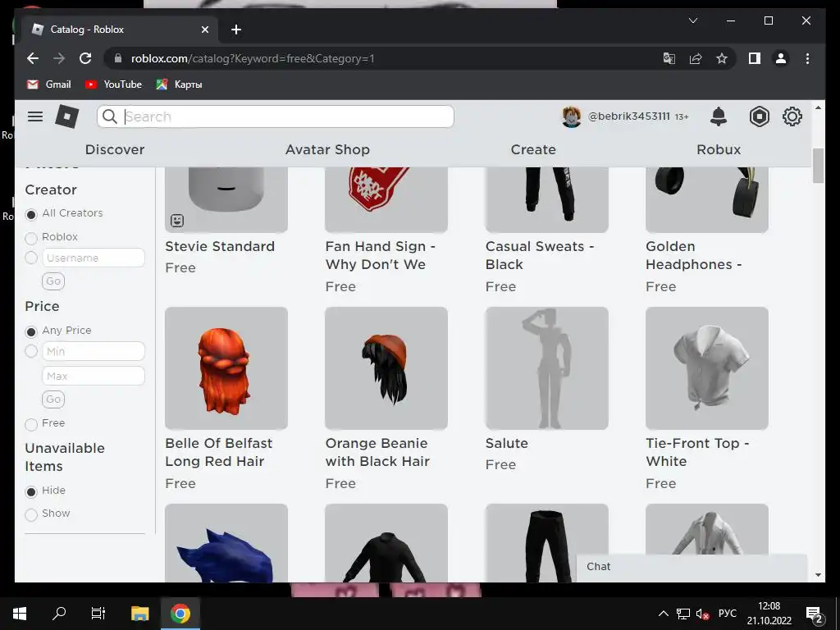Open the Discover tab
This screenshot has width=840, height=630.
[115, 149]
